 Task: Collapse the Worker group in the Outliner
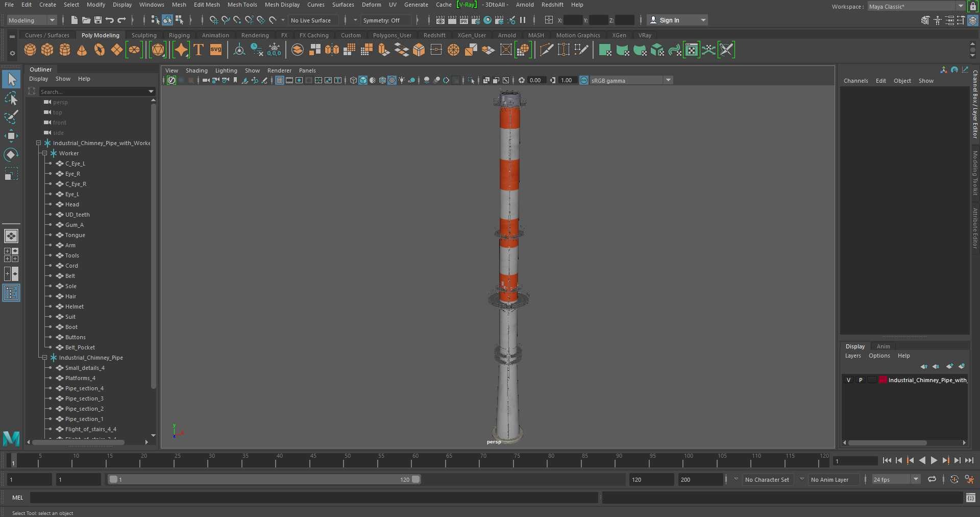pos(44,153)
